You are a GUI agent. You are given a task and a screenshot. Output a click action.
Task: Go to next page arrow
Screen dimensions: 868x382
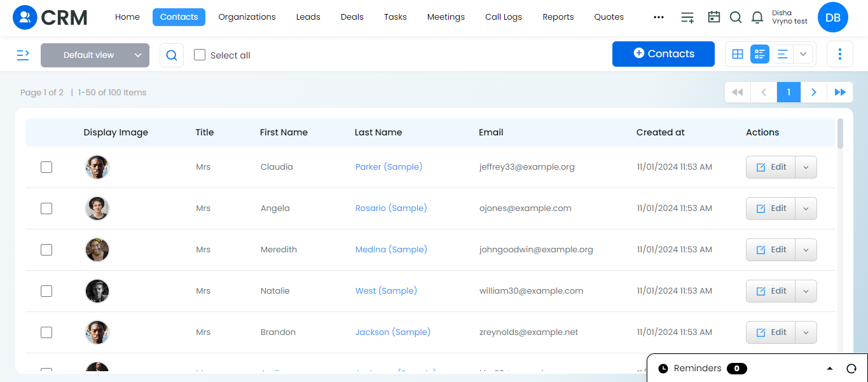point(814,92)
